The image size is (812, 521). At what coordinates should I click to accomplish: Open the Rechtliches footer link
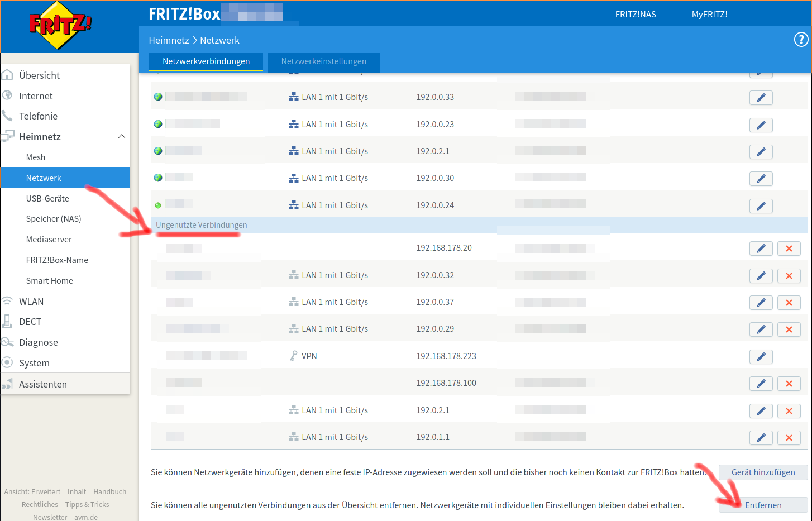tap(40, 505)
